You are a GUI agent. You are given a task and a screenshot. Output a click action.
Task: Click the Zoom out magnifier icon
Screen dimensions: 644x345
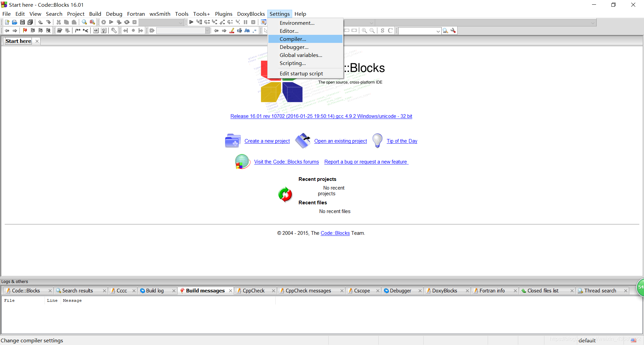pos(372,30)
